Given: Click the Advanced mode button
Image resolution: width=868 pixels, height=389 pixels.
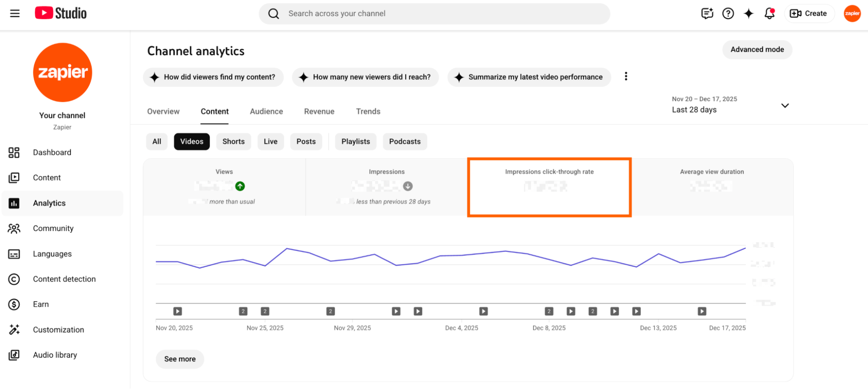Looking at the screenshot, I should 757,49.
